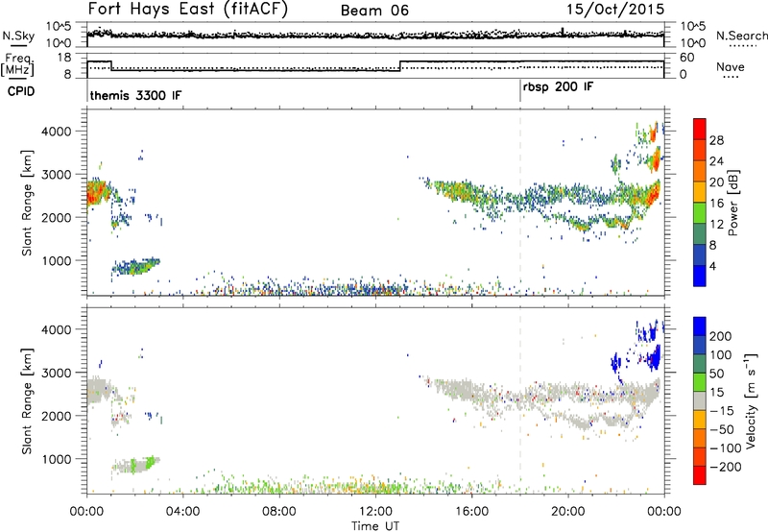This screenshot has width=768, height=532.
Task: Select the 'Beam 06' label
Action: coord(374,11)
